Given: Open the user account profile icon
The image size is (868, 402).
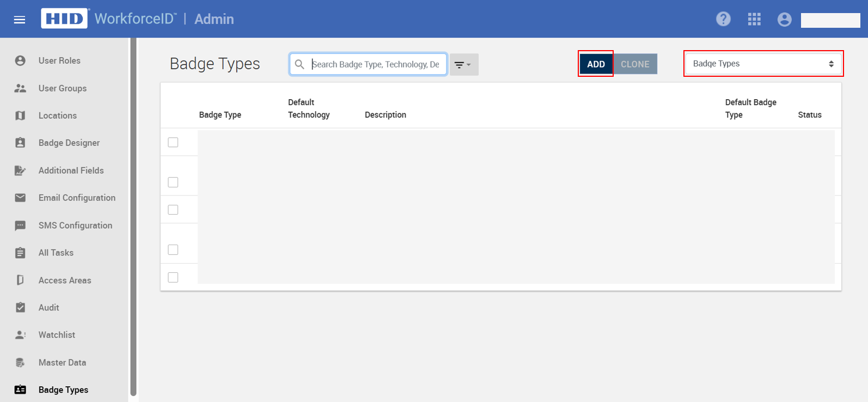Looking at the screenshot, I should point(784,20).
